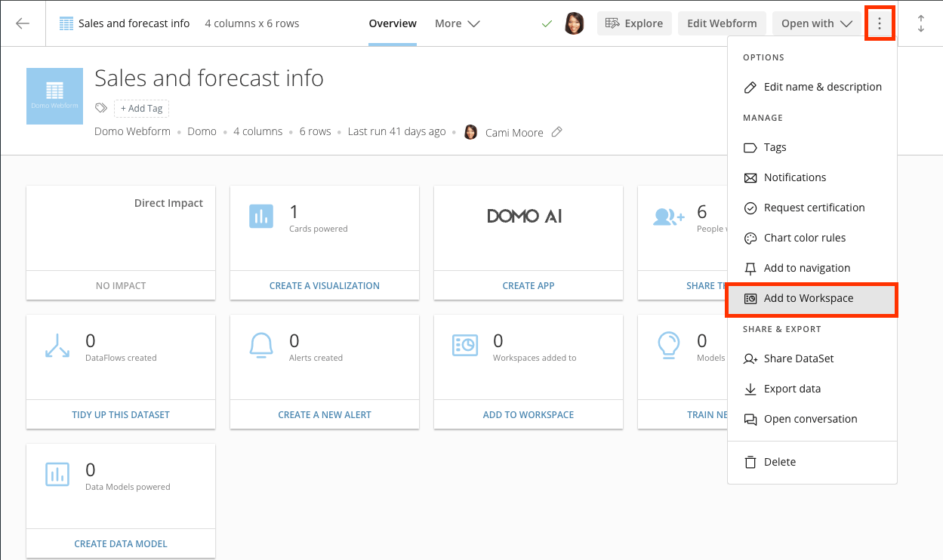The image size is (943, 560).
Task: Click the pencil icon next to Cami Moore
Action: tap(556, 132)
